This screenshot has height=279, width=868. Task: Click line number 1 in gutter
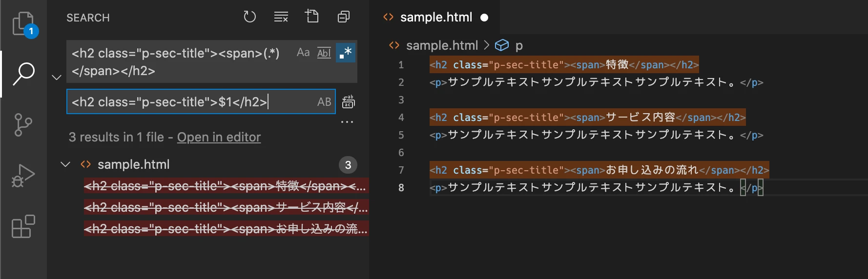(401, 65)
